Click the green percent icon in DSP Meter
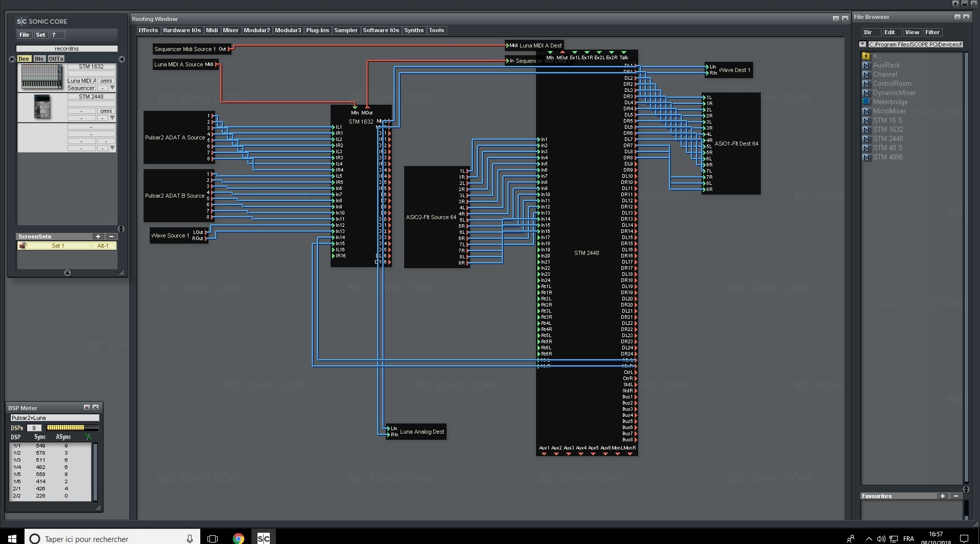The height and width of the screenshot is (544, 980). 88,437
